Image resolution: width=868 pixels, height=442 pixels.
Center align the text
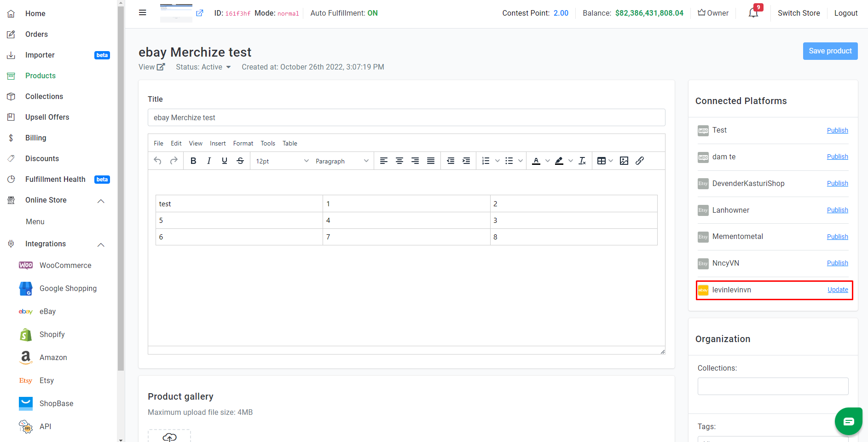tap(399, 161)
